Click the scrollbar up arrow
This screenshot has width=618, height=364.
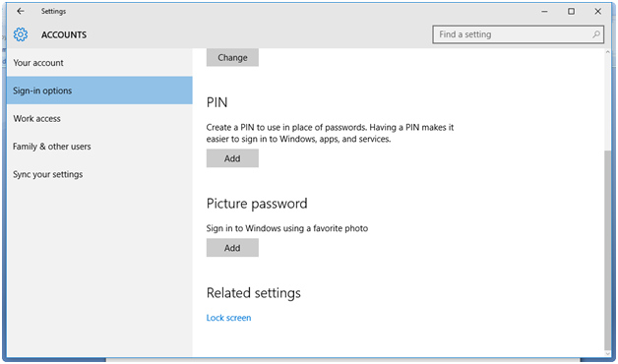point(608,52)
